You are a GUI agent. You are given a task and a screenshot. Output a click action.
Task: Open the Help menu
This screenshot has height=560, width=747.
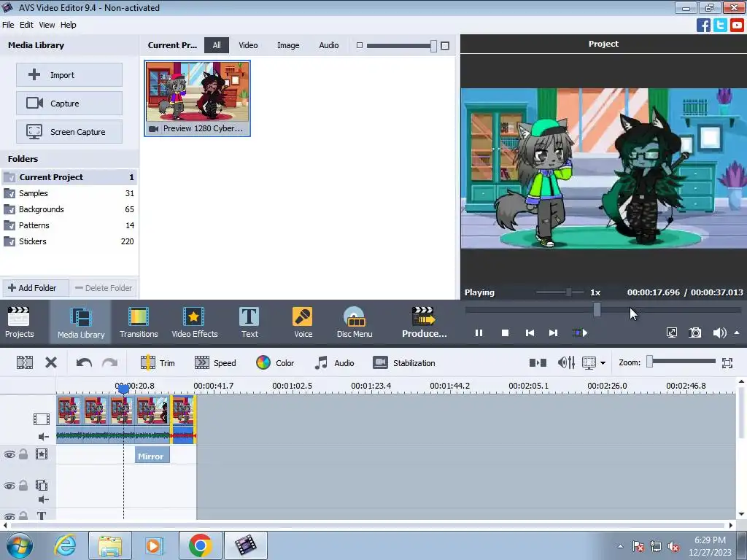point(68,25)
